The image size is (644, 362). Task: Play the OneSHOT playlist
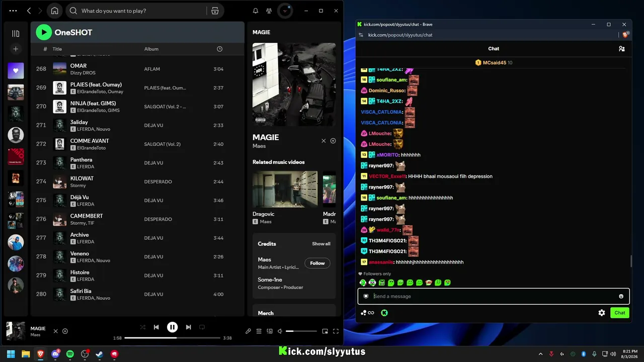tap(44, 33)
